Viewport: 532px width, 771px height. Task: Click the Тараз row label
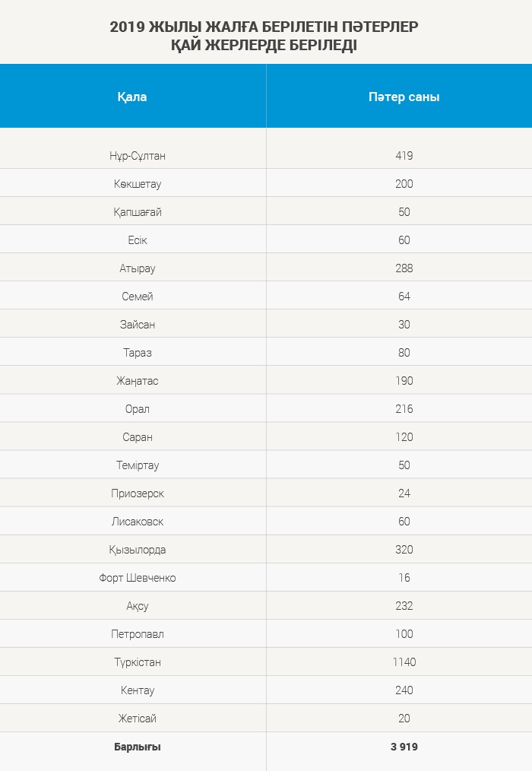point(137,353)
